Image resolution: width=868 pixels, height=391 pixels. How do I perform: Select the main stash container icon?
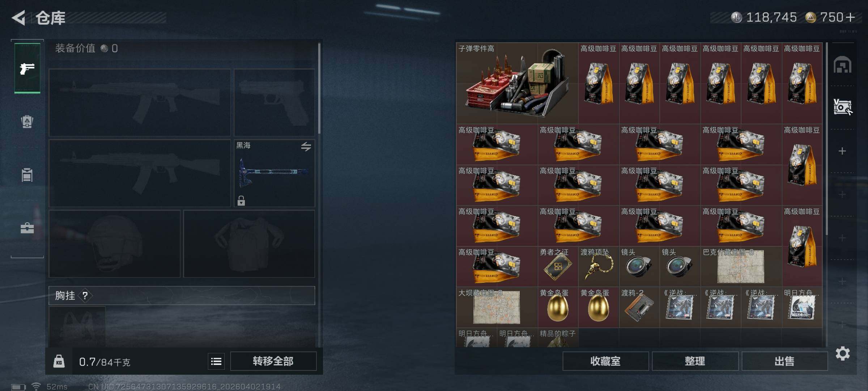pyautogui.click(x=842, y=65)
